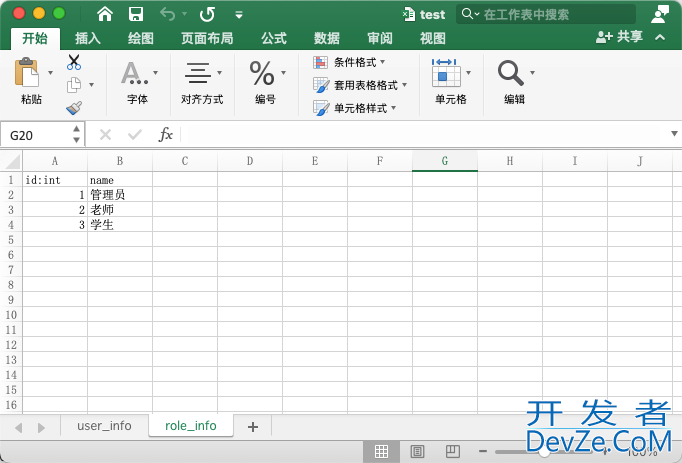Screen dimensions: 682x463
Task: Open the 编号 number format group
Action: [265, 83]
